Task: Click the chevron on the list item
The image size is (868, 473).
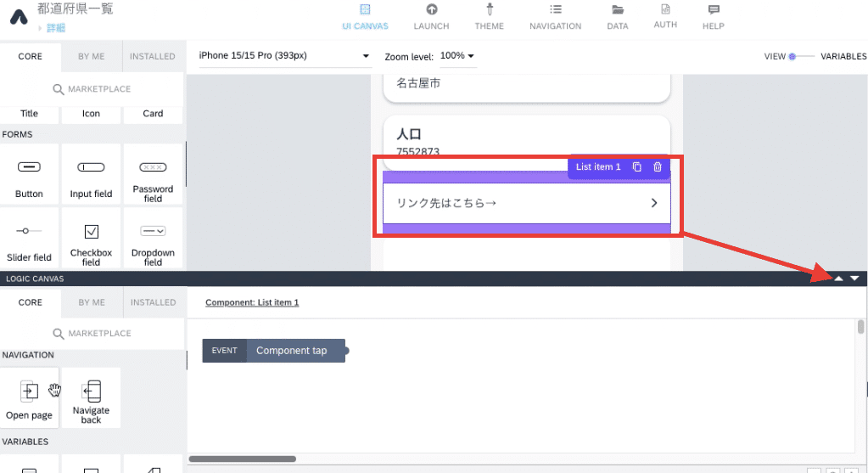Action: [654, 203]
